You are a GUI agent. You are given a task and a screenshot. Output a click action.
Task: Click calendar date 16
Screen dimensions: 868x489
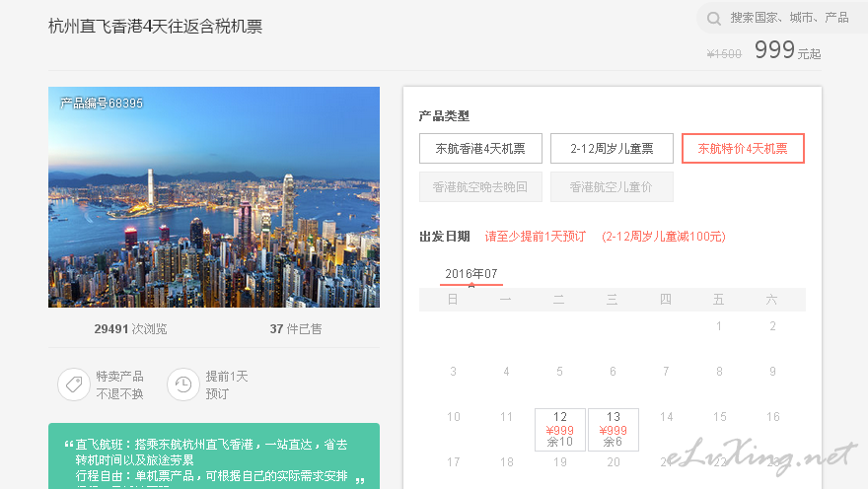point(772,417)
